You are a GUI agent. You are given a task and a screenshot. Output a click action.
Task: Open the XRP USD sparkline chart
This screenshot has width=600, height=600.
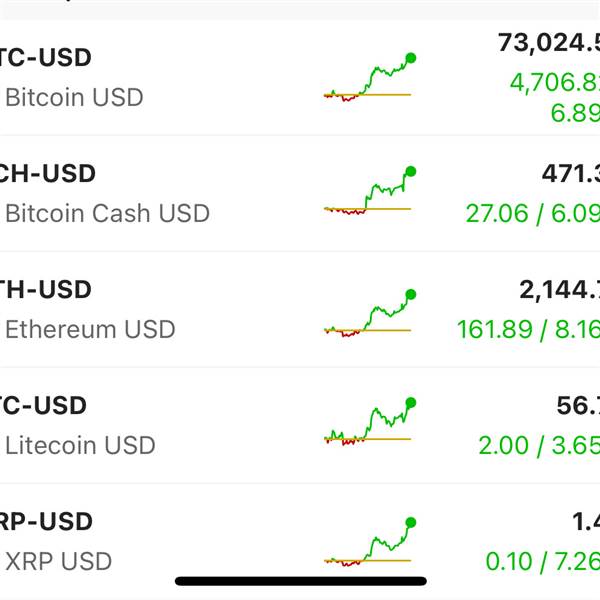[369, 543]
